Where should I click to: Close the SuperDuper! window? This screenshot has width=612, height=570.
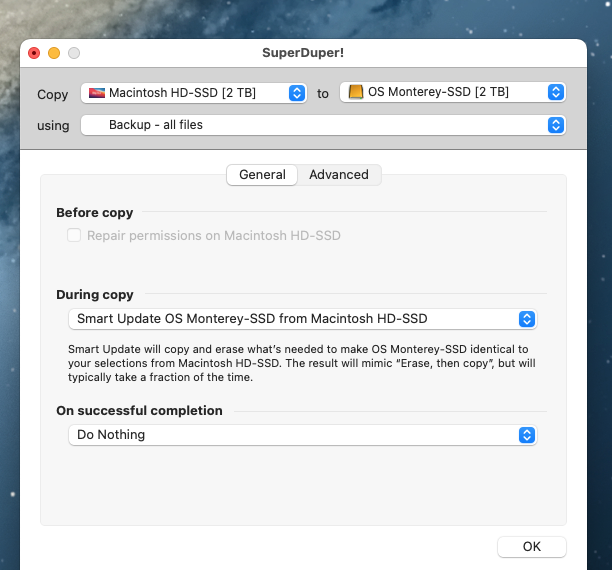pos(34,53)
